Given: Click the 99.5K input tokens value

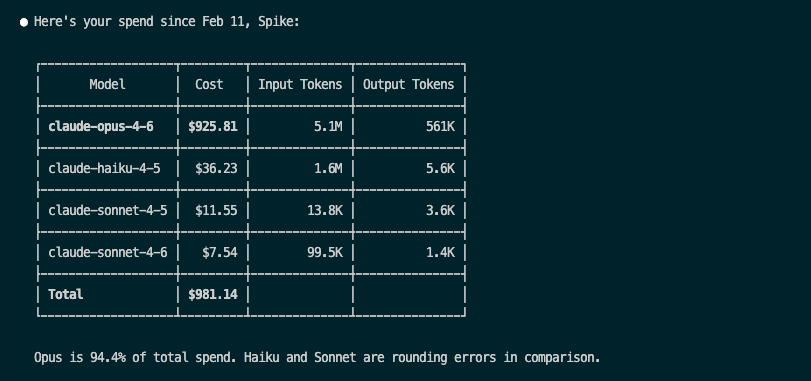Looking at the screenshot, I should [x=324, y=252].
